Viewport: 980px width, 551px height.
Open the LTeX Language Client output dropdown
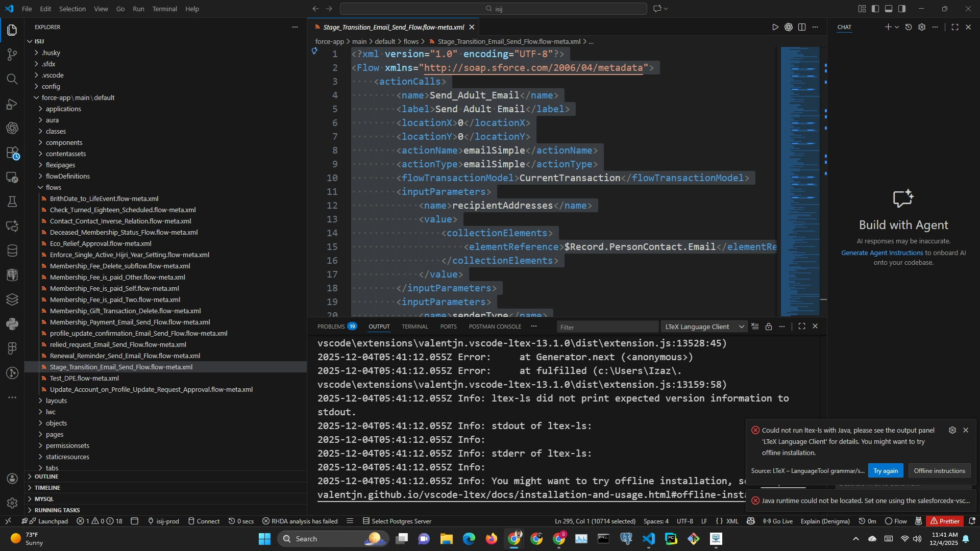click(x=704, y=327)
